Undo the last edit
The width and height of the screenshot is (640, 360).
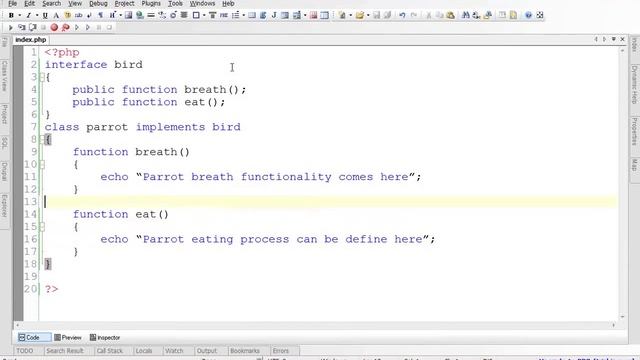pos(402,16)
